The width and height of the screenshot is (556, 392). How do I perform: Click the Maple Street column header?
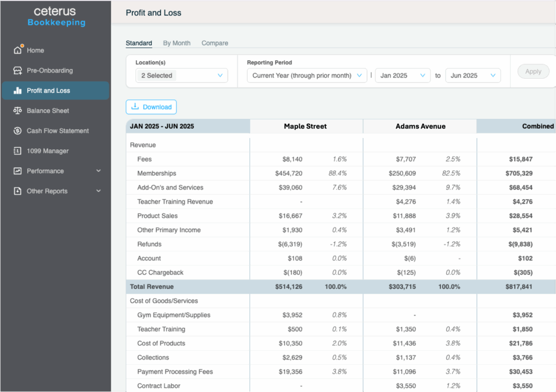tap(305, 126)
